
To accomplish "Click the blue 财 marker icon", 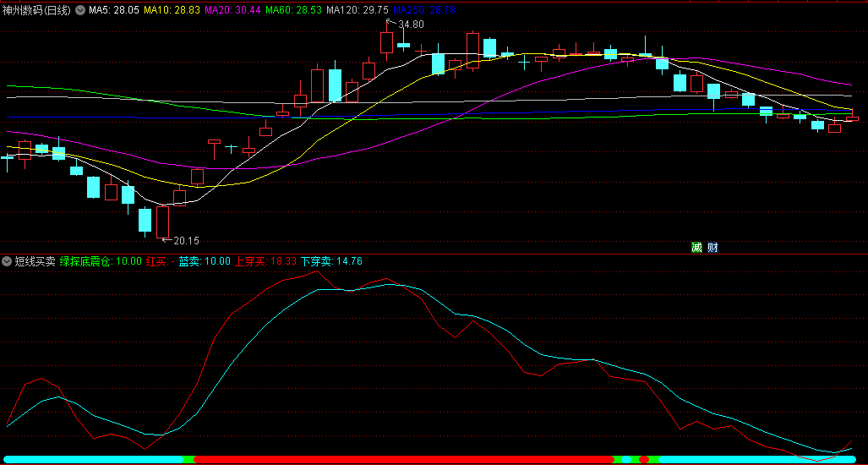I will coord(712,247).
